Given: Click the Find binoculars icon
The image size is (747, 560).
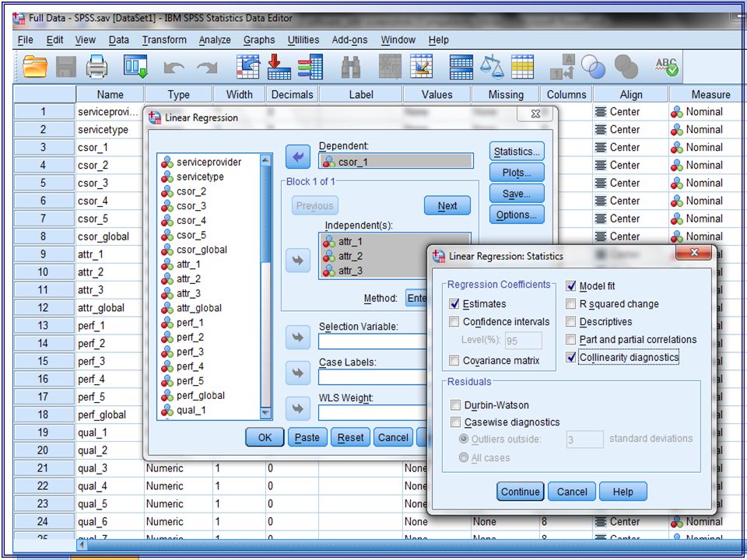Looking at the screenshot, I should (x=351, y=67).
